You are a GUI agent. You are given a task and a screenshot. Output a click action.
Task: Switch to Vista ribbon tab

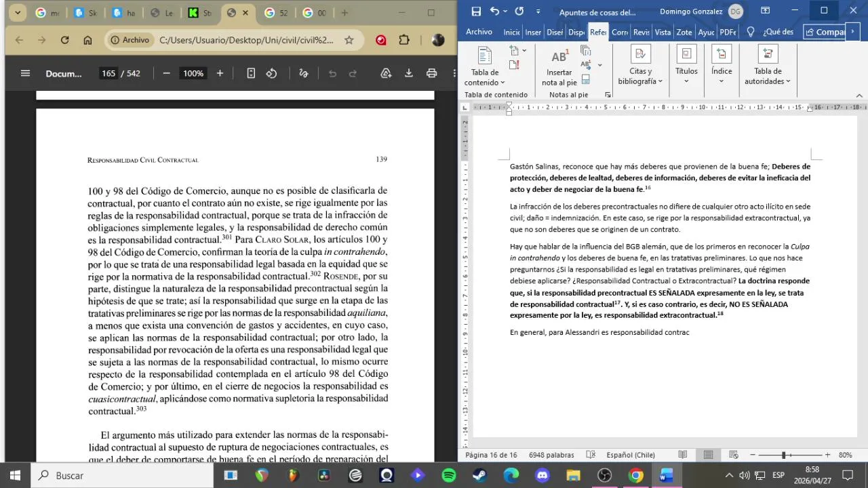tap(663, 32)
